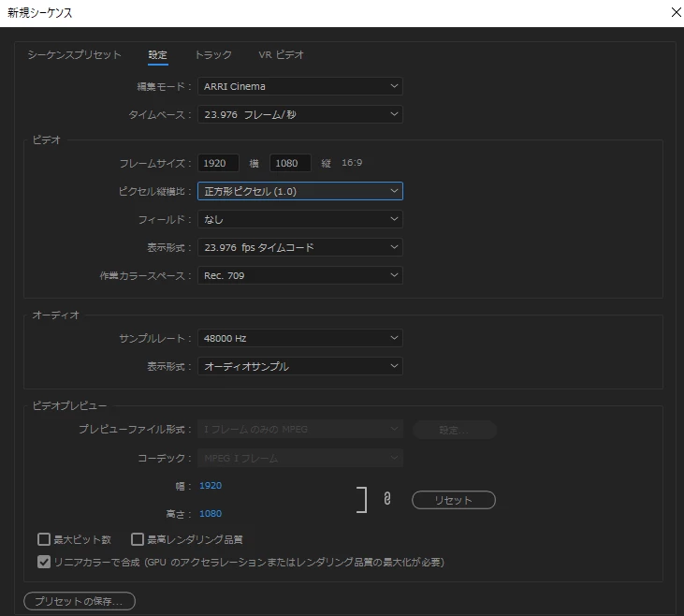This screenshot has height=616, width=684.
Task: Click the frame width field showing 1920
Action: [218, 163]
